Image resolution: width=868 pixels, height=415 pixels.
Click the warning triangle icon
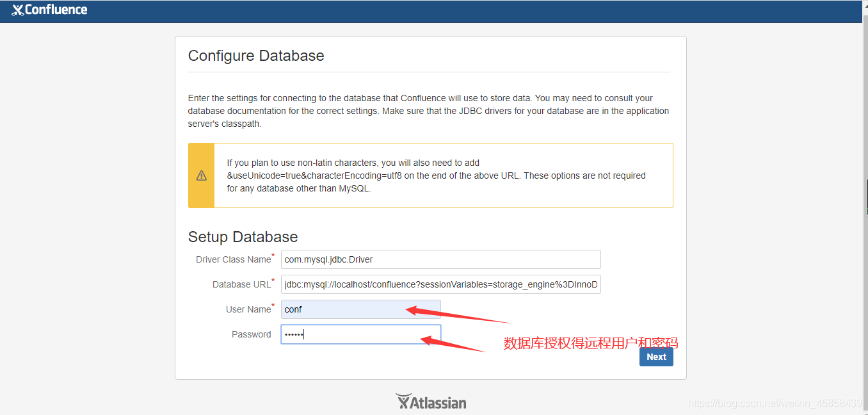click(202, 175)
